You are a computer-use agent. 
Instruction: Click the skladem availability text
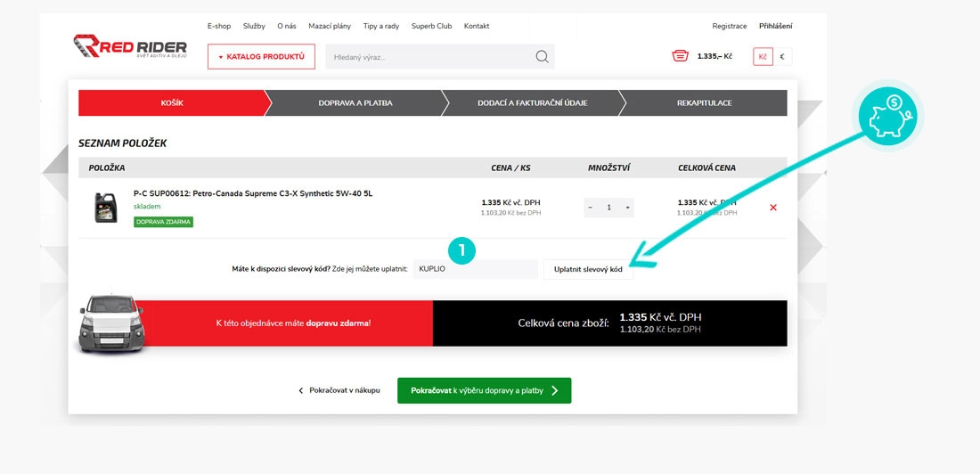tap(148, 207)
